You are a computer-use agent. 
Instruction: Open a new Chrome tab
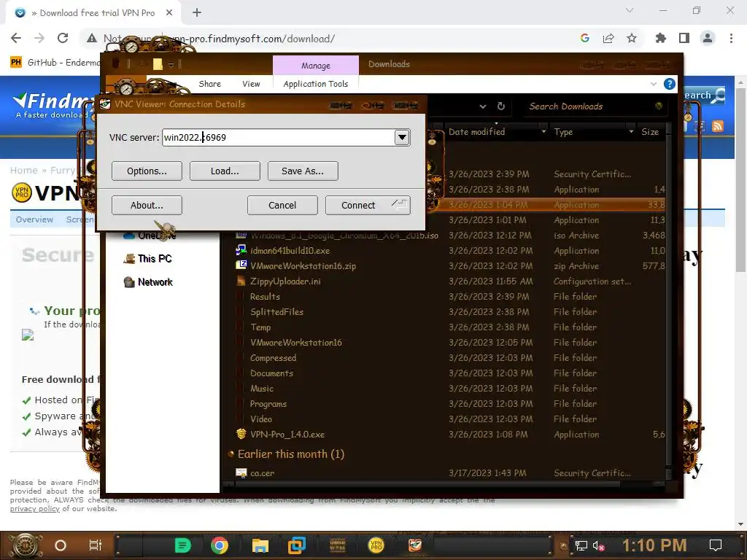pos(197,13)
